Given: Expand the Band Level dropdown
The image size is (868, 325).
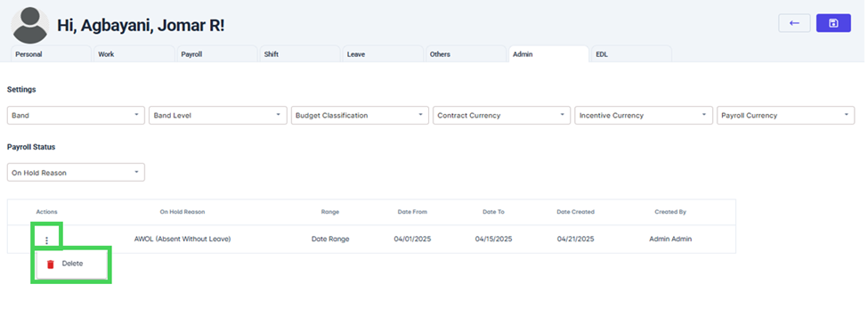Looking at the screenshot, I should click(x=218, y=115).
